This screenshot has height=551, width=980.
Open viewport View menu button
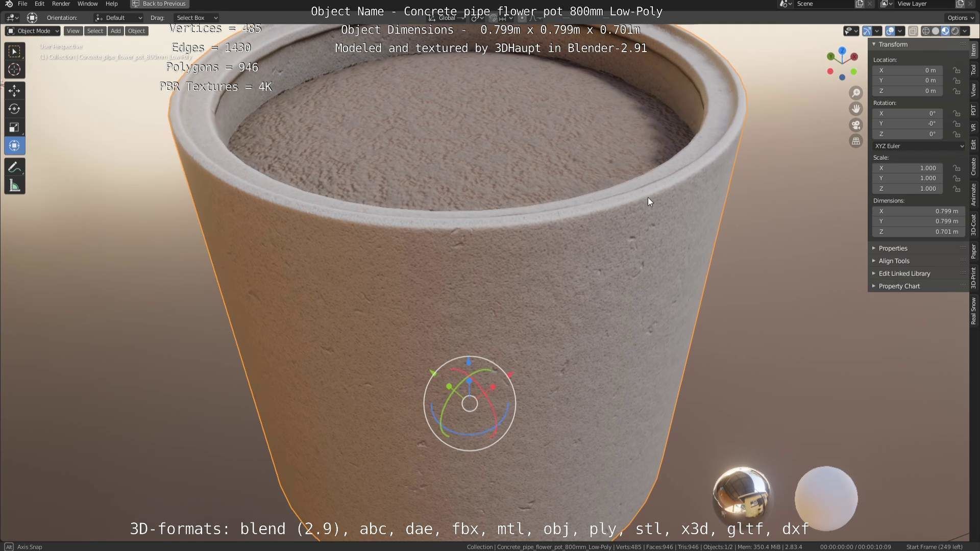click(73, 31)
